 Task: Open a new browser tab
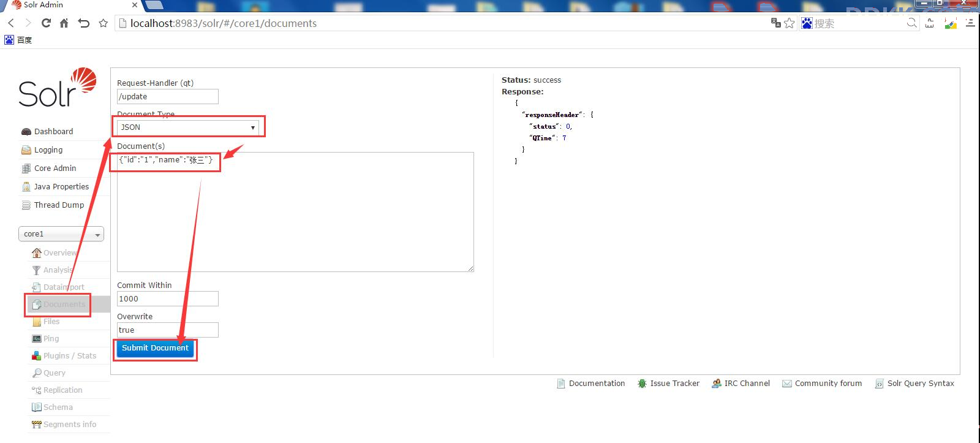[156, 5]
